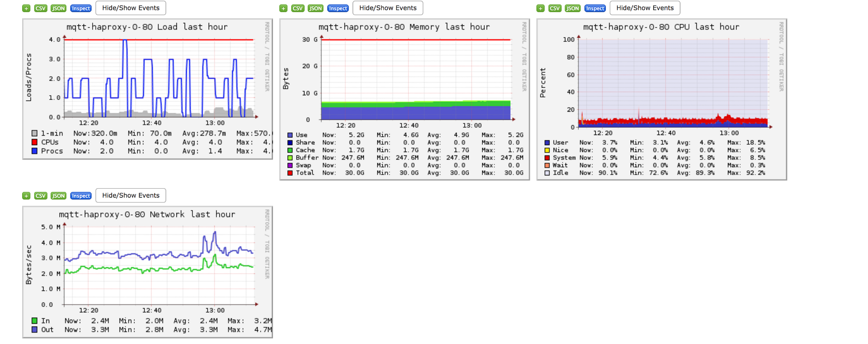Download CSV for the Load graph

[40, 8]
